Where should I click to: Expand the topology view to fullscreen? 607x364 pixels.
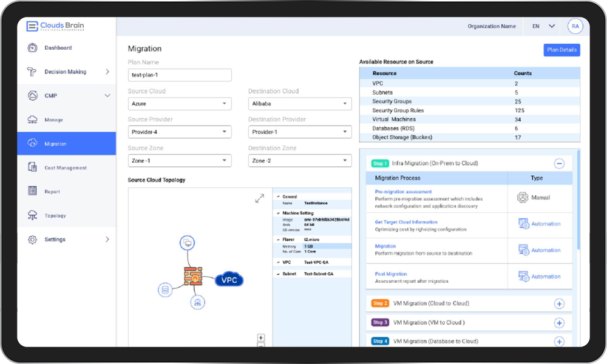[x=260, y=198]
